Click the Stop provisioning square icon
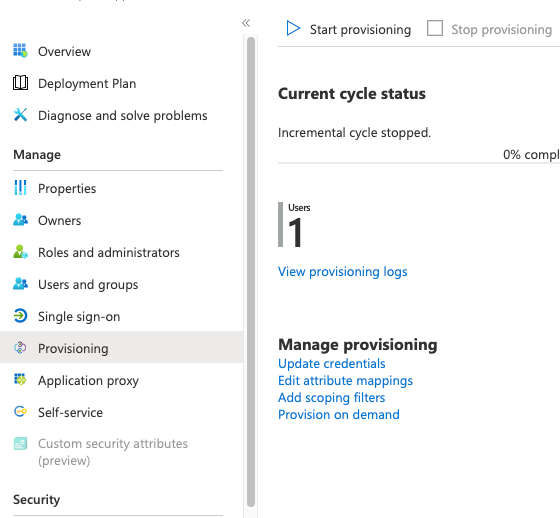This screenshot has height=518, width=560. (435, 28)
